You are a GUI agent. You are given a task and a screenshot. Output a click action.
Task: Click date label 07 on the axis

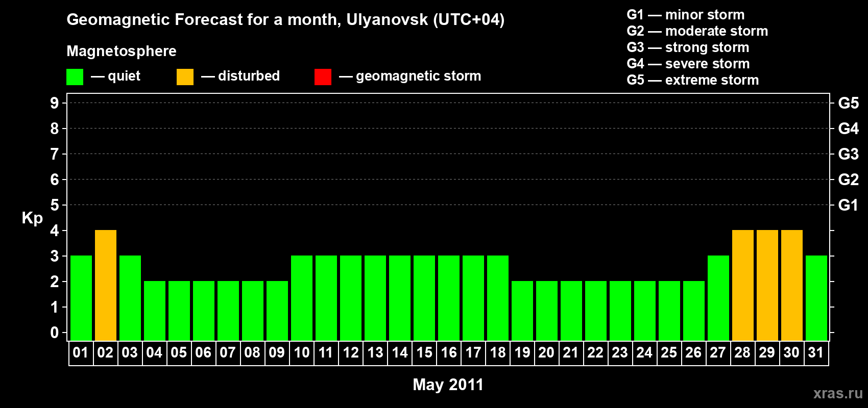coord(228,352)
